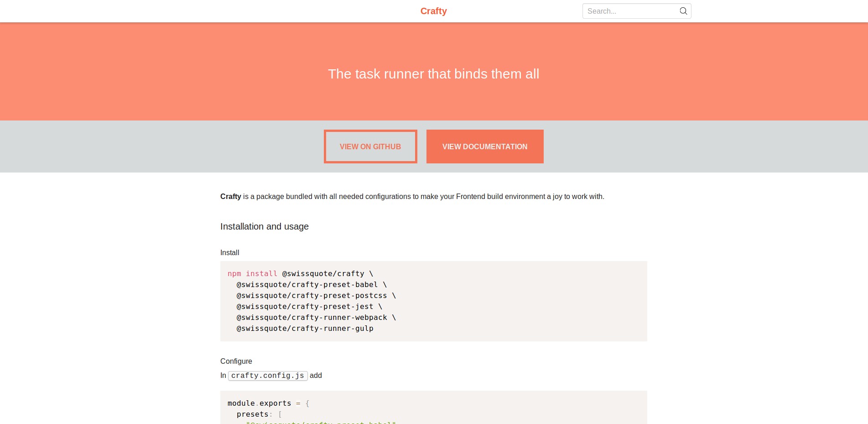This screenshot has height=424, width=868.
Task: Click the crafty-preset-babel line in code
Action: click(311, 285)
